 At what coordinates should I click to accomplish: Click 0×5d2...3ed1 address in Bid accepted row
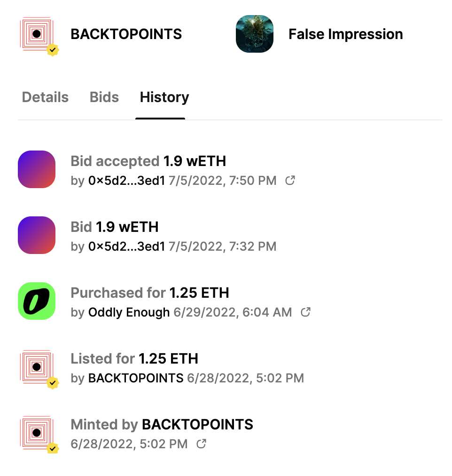[x=126, y=181]
